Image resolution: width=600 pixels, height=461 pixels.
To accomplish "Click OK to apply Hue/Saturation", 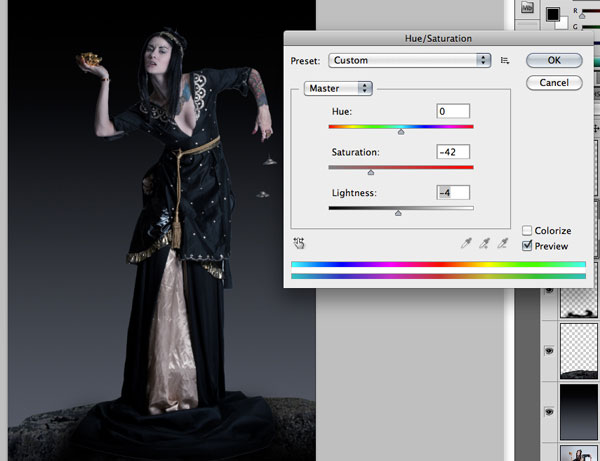I will [x=555, y=61].
